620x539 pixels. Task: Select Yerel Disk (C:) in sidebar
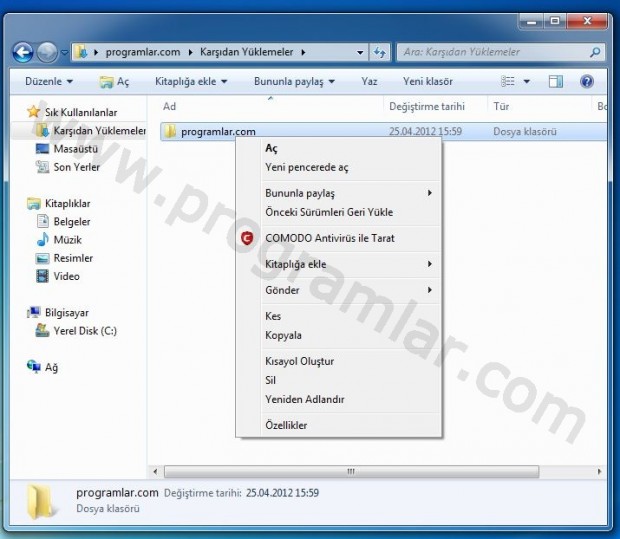[76, 331]
